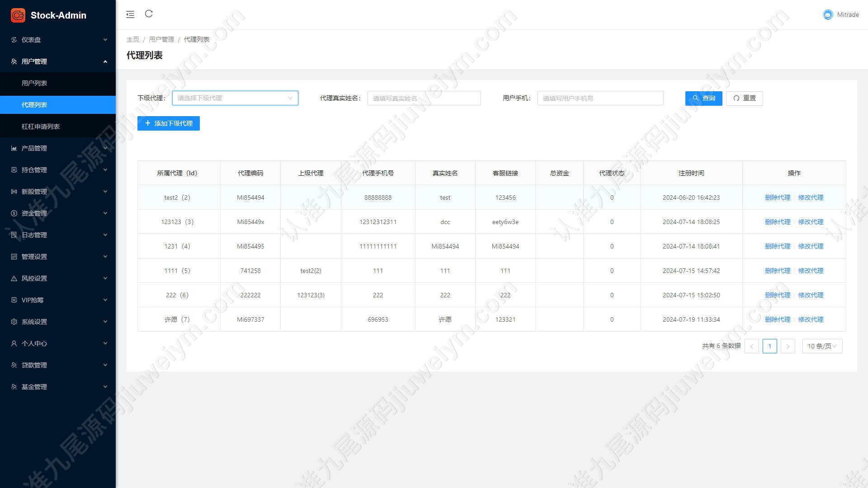Image resolution: width=868 pixels, height=488 pixels.
Task: Click registration time 2024-07-19 11:33:34
Action: (x=691, y=319)
